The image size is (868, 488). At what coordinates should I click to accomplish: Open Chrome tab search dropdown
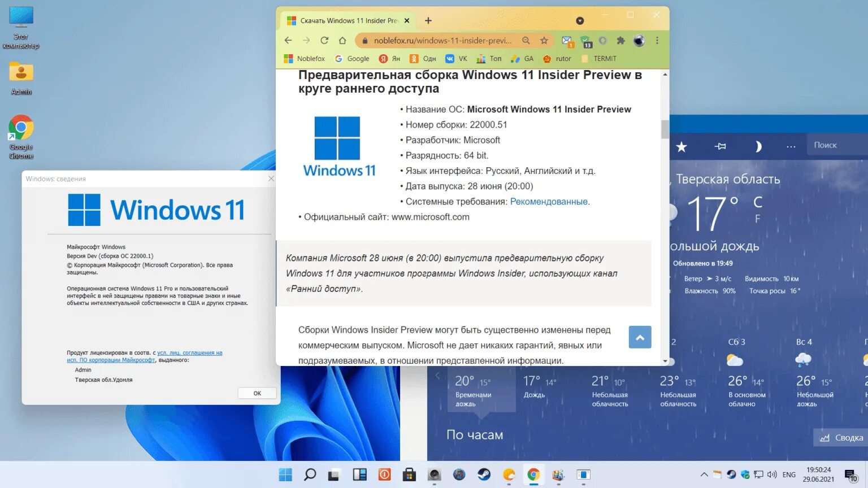point(580,21)
